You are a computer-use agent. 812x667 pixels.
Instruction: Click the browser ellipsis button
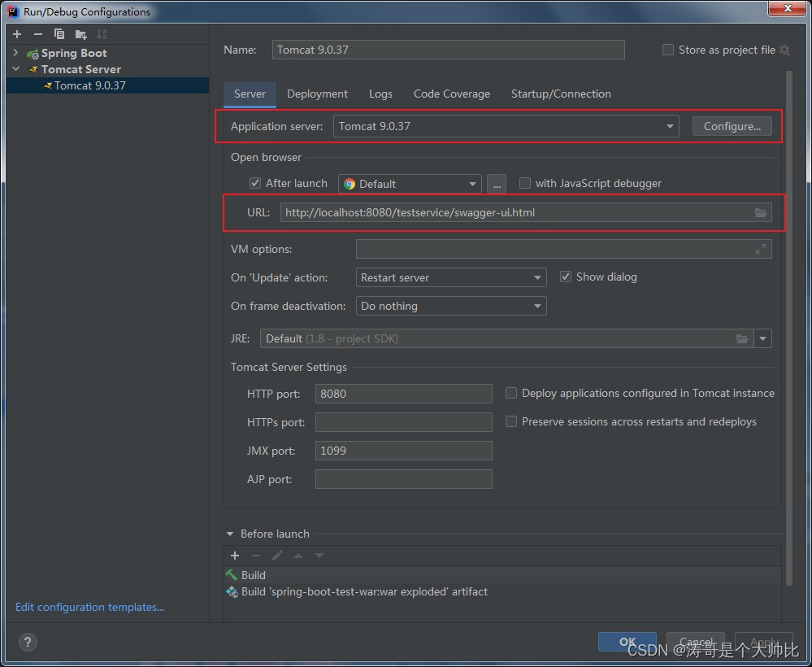tap(497, 184)
